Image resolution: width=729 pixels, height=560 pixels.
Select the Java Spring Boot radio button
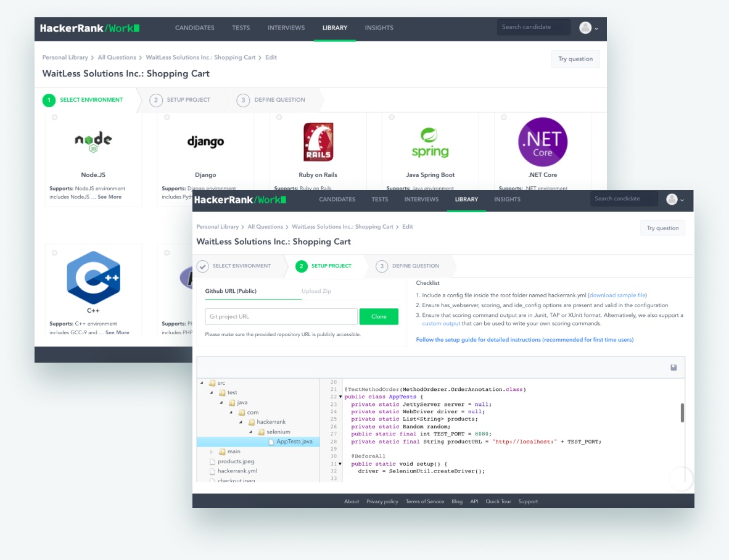pos(392,117)
